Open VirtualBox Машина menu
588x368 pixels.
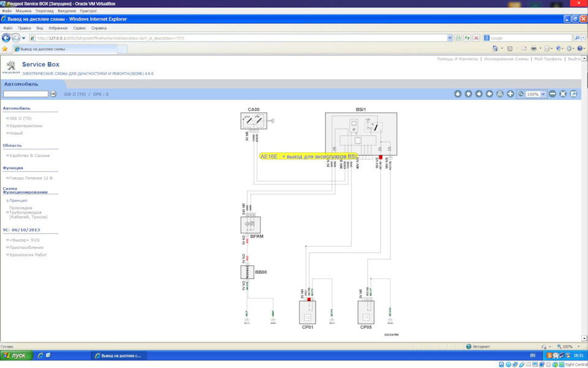(x=24, y=11)
